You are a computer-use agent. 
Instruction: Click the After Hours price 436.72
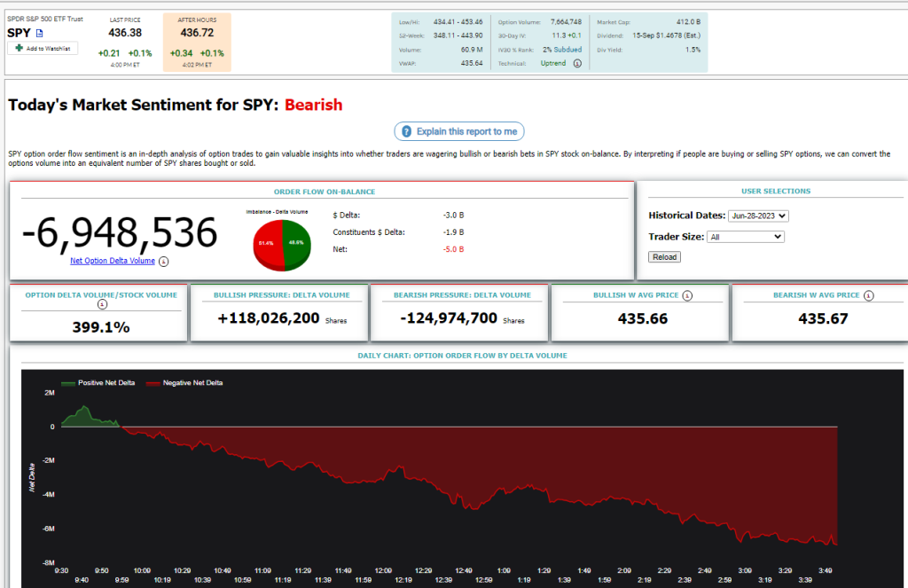pos(197,33)
